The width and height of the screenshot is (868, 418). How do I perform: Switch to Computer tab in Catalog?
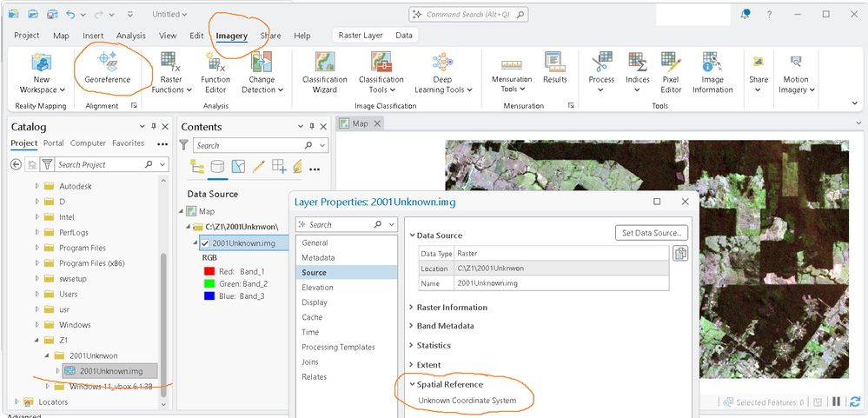point(88,143)
